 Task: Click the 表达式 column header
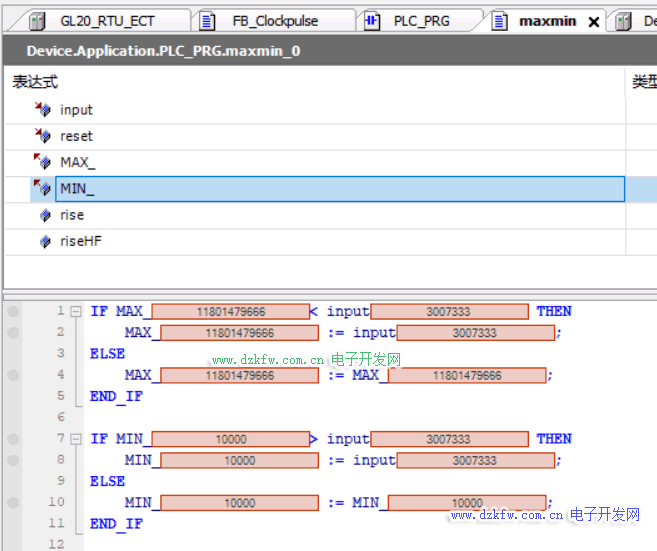pyautogui.click(x=35, y=82)
